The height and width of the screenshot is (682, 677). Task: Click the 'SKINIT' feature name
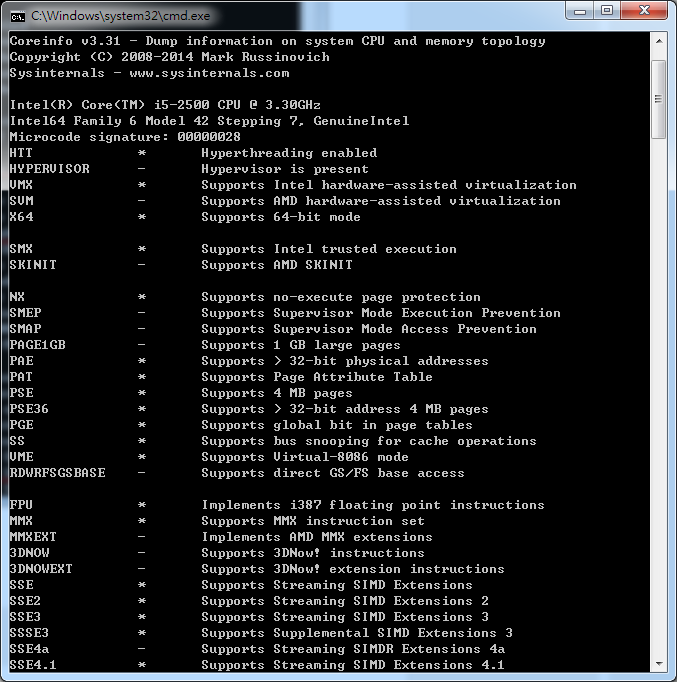(x=33, y=265)
